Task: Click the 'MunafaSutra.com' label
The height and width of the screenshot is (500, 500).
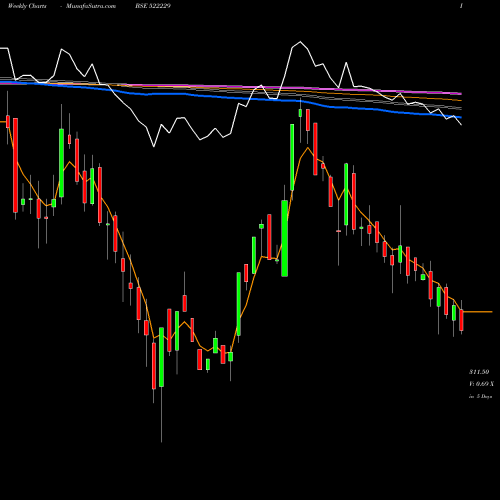Action: pyautogui.click(x=91, y=6)
